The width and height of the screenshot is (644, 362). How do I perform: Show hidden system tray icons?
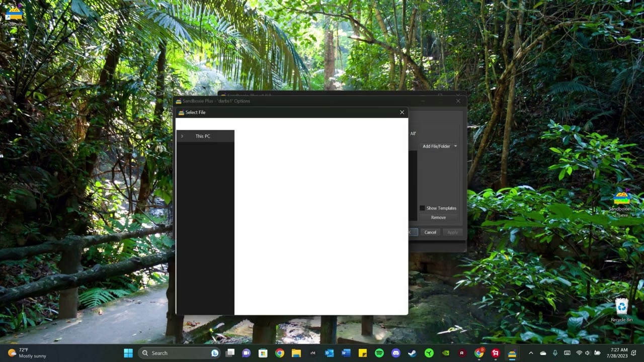point(531,353)
